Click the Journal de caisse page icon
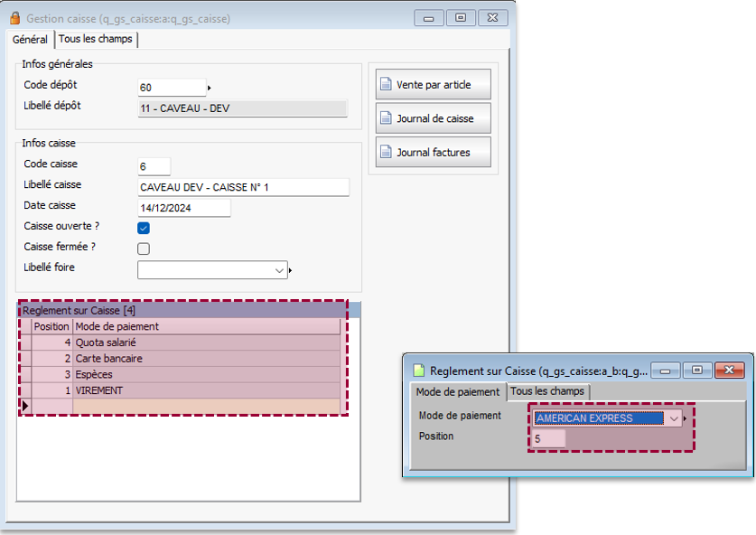756x535 pixels. 386,118
